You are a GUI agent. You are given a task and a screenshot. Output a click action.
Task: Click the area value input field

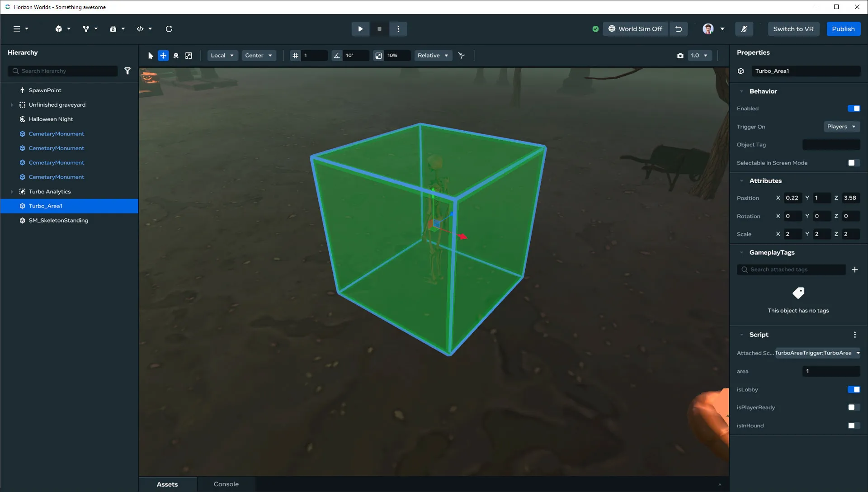831,371
